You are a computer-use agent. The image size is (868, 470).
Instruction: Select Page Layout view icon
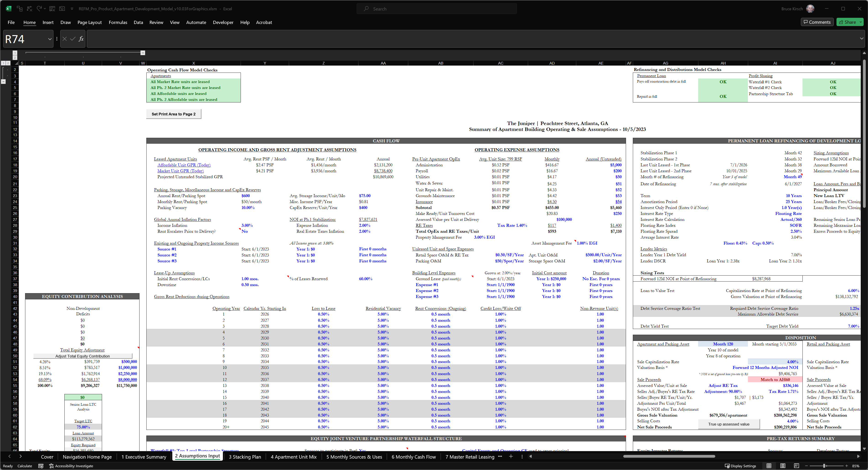783,466
